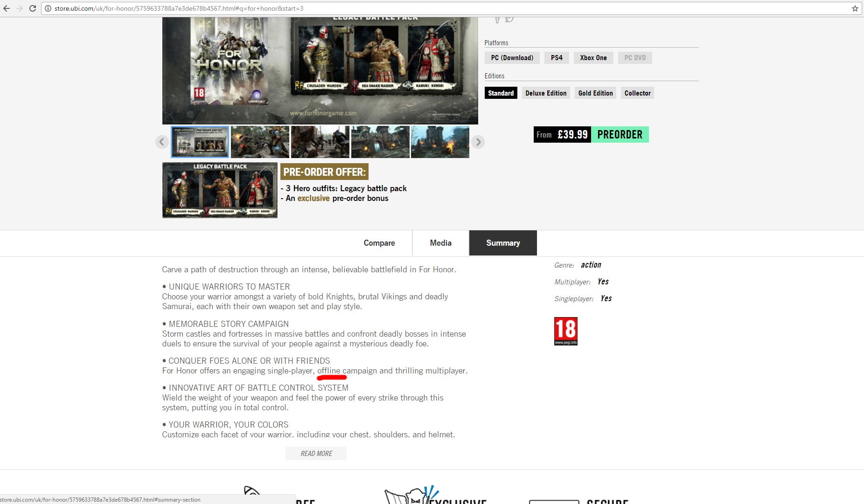The width and height of the screenshot is (864, 504).
Task: Choose the Deluxe Edition
Action: click(546, 93)
